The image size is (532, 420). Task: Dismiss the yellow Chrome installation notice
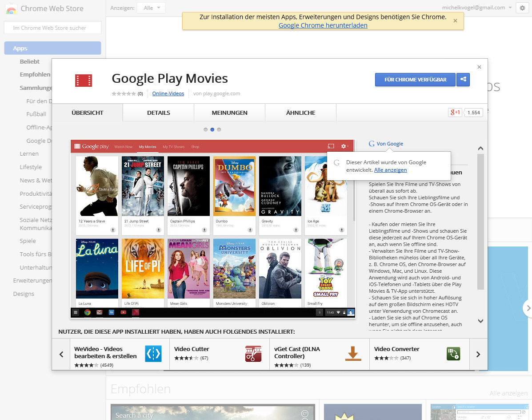pyautogui.click(x=455, y=21)
